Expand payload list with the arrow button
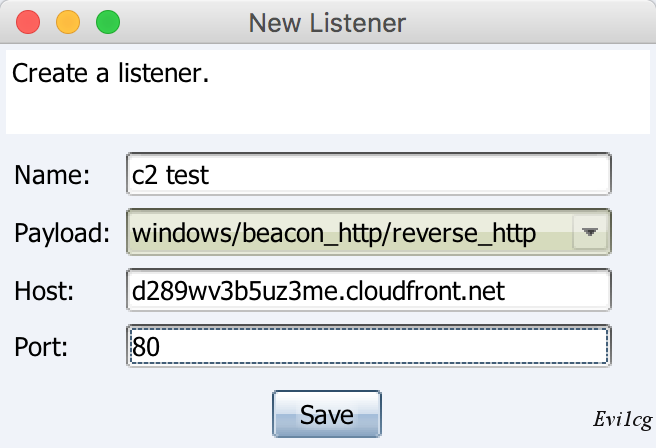 coord(590,233)
